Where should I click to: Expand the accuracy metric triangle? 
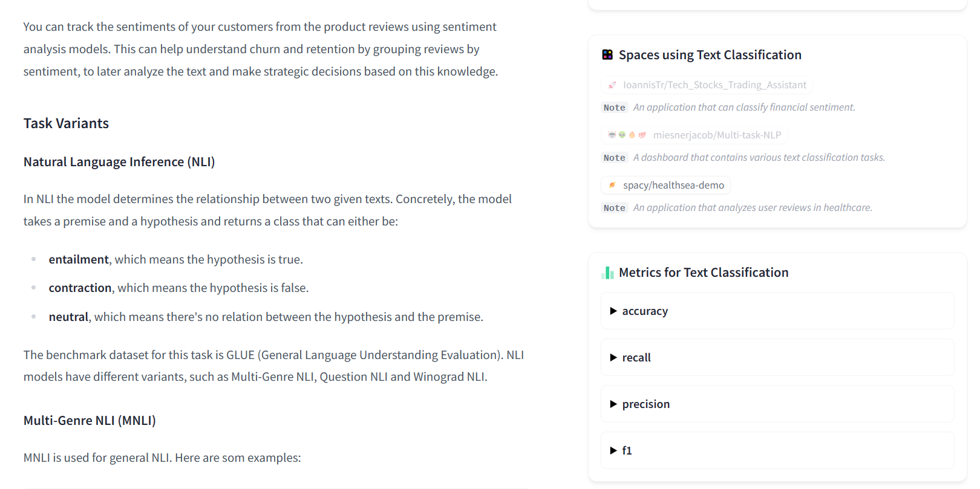click(x=613, y=311)
